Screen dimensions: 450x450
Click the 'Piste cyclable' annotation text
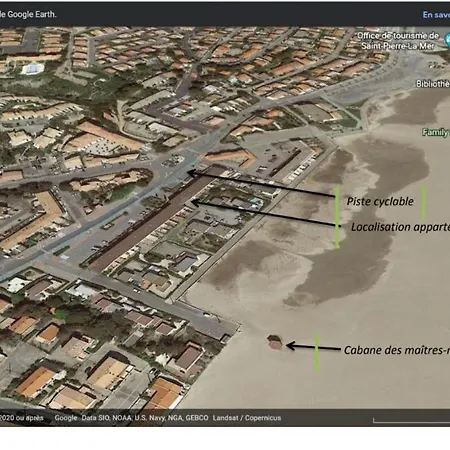coord(380,201)
